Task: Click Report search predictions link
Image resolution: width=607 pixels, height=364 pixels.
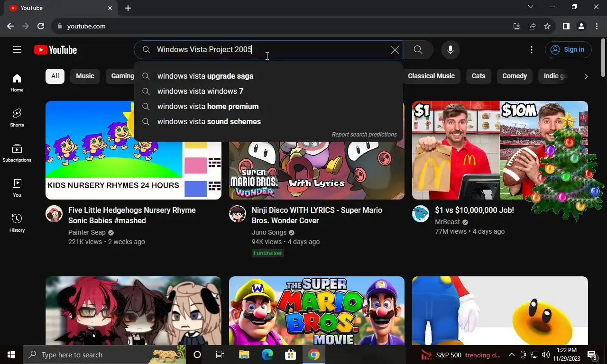Action: click(x=364, y=135)
